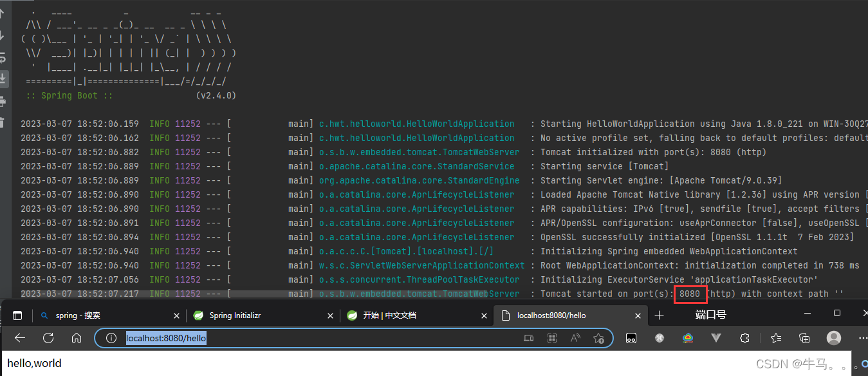Open the favorites list icon
Image resolution: width=868 pixels, height=376 pixels.
coord(776,338)
